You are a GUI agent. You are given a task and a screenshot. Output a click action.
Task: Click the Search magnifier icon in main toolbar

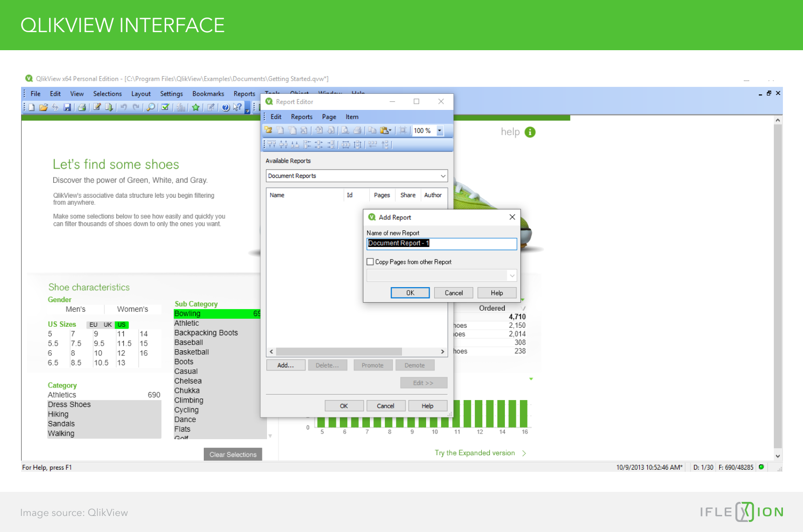coord(151,107)
